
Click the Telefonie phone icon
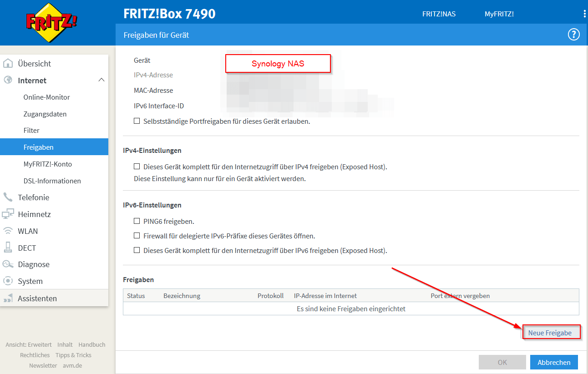point(8,197)
